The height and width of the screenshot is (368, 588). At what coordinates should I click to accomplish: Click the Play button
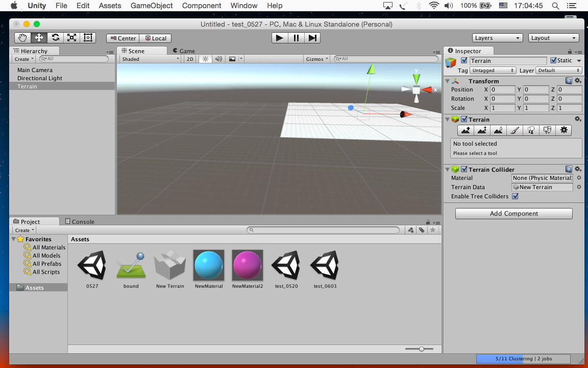tap(280, 38)
